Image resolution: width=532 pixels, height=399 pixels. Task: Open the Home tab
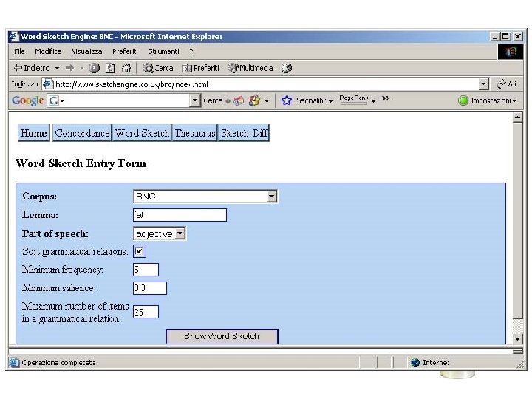coord(33,133)
